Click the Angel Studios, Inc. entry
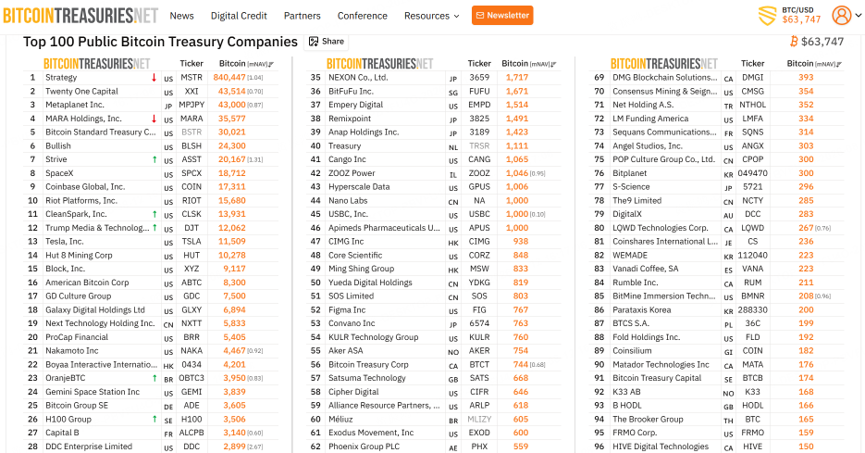 pos(648,146)
